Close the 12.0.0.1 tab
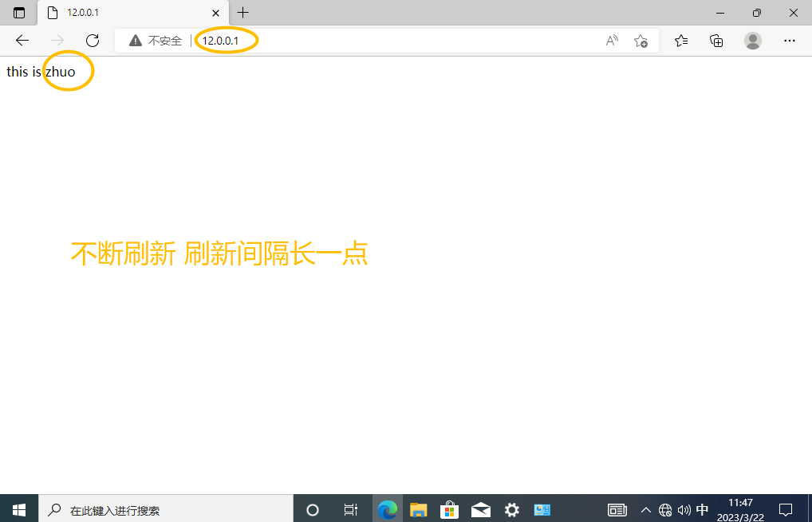Viewport: 812px width, 522px height. click(216, 13)
